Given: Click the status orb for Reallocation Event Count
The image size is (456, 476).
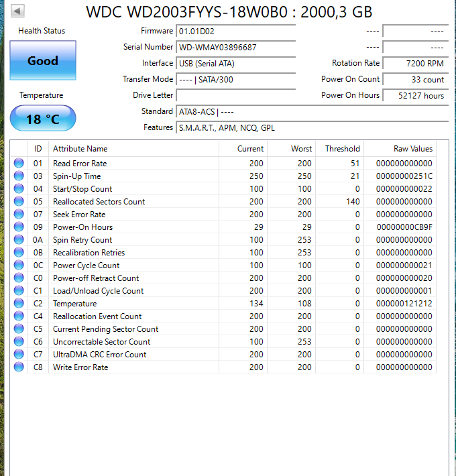Looking at the screenshot, I should tap(19, 316).
